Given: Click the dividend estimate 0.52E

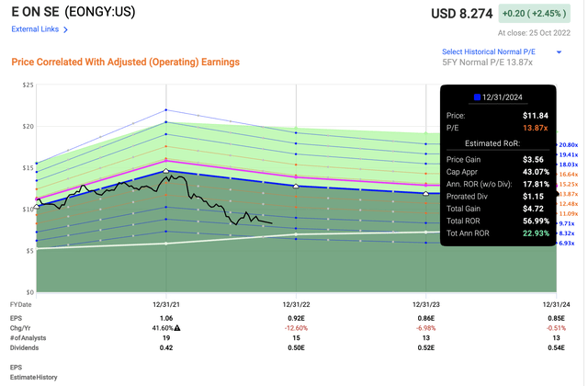Looking at the screenshot, I should pos(425,347).
